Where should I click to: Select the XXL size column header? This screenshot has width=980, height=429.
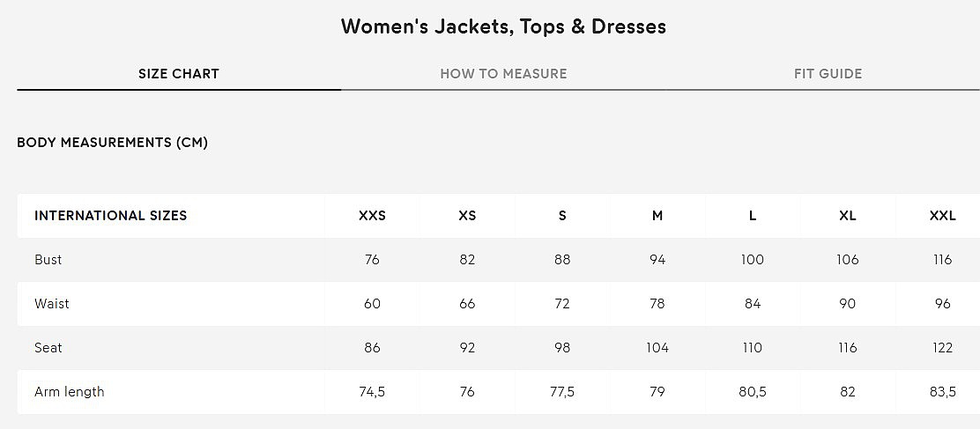[x=942, y=216]
